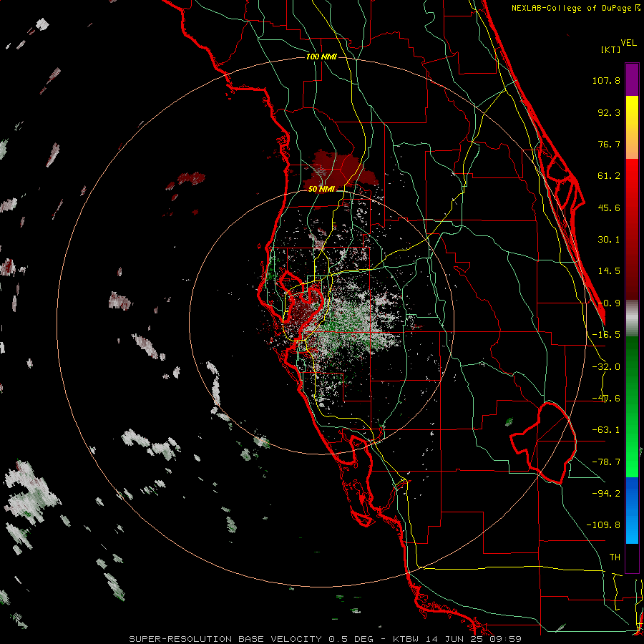Screen dimensions: 644x644
Task: Select the -109.8 value on velocity scale
Action: click(x=603, y=525)
